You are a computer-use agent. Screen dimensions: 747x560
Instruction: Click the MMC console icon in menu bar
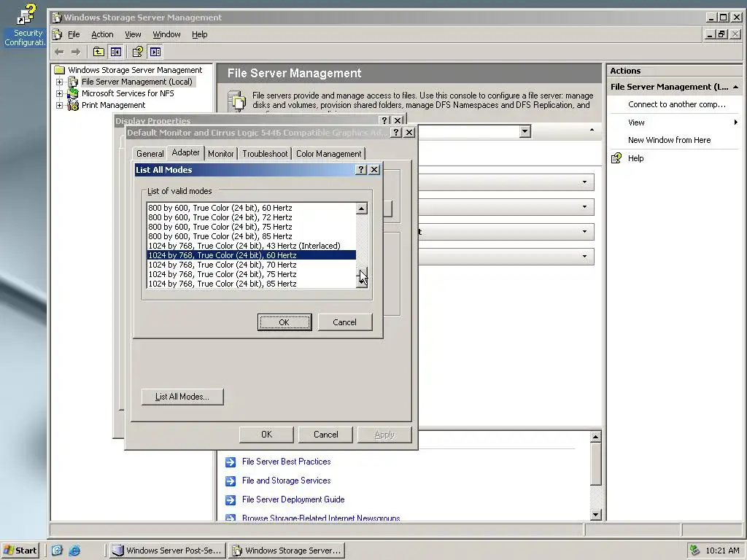pyautogui.click(x=57, y=34)
